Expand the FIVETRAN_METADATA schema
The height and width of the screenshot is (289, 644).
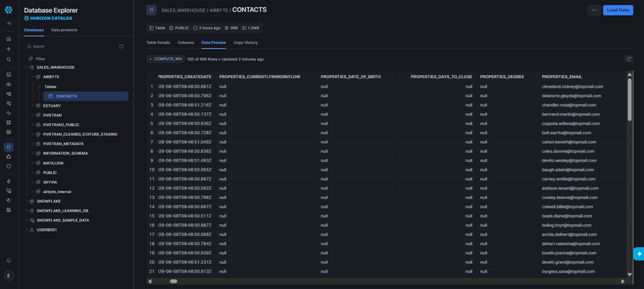(x=33, y=144)
